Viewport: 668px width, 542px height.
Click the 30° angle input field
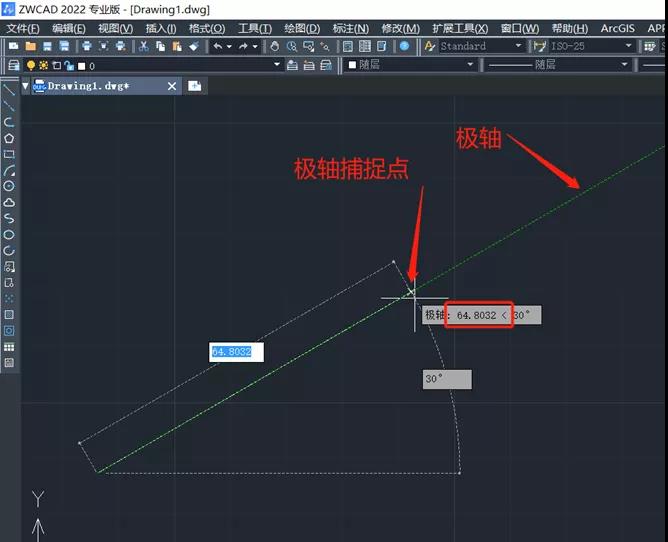[x=447, y=379]
